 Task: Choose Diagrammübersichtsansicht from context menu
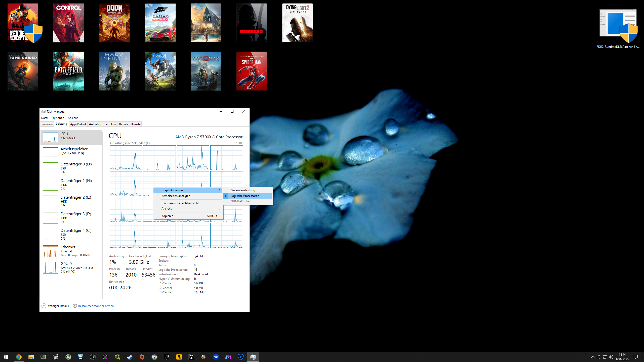tap(188, 203)
